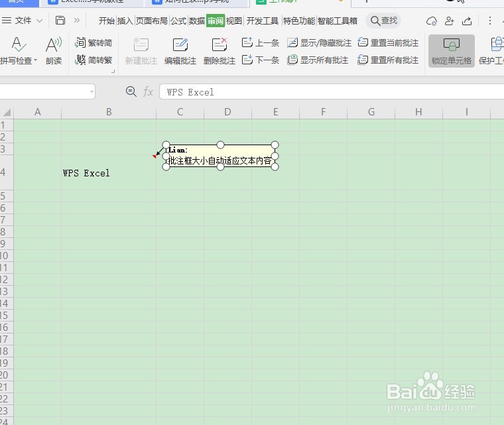504x425 pixels.
Task: Go to 上一条 comment
Action: click(x=261, y=42)
